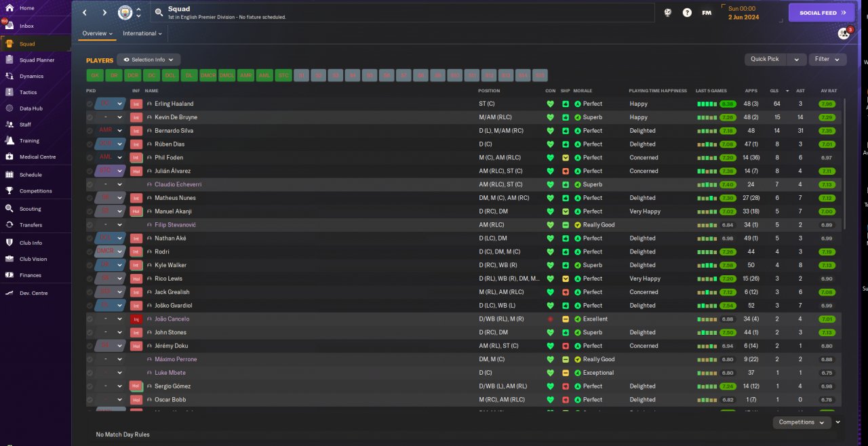Open position dropdown for Kevin De Bruyne
This screenshot has width=868, height=446.
tap(120, 117)
